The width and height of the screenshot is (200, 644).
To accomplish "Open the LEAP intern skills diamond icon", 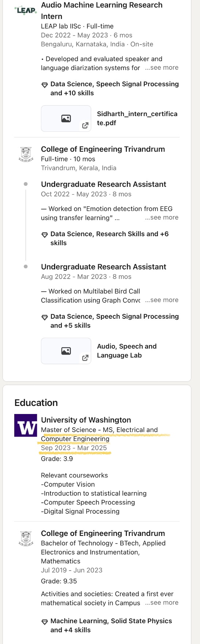I will coord(45,85).
